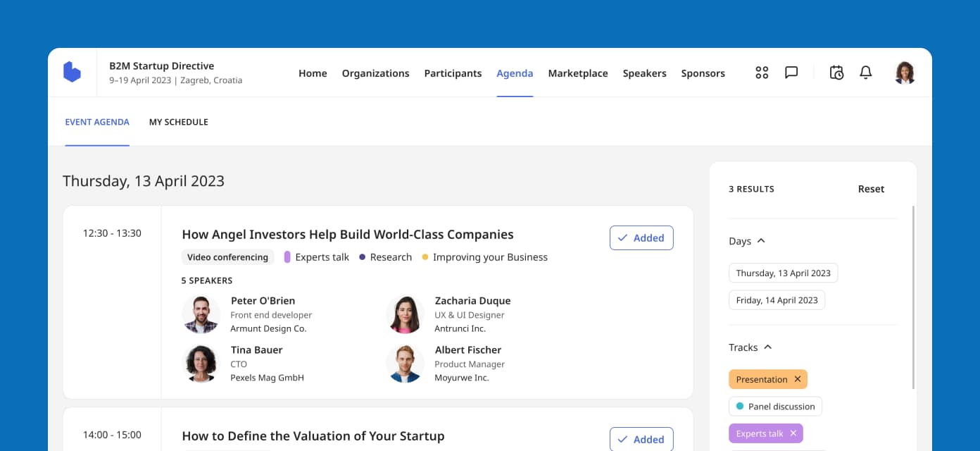Screen dimensions: 980x451
Task: Remove the Experts talk track filter
Action: pyautogui.click(x=793, y=433)
